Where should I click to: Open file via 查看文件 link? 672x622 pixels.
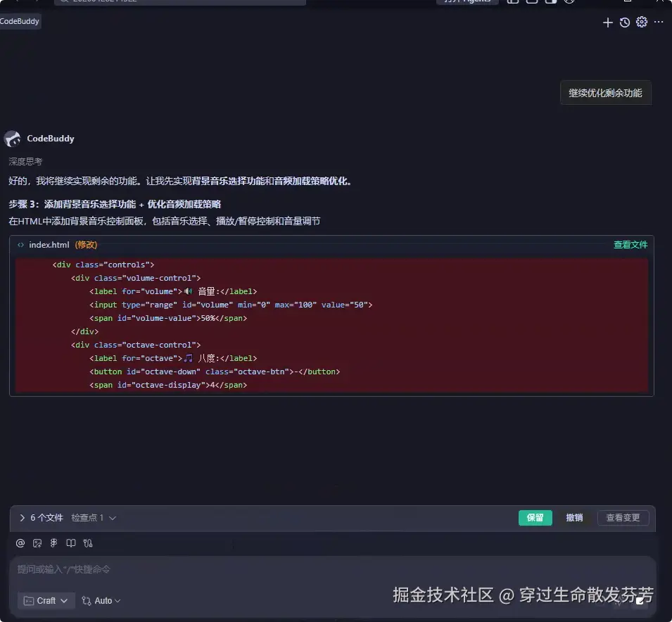(x=630, y=245)
